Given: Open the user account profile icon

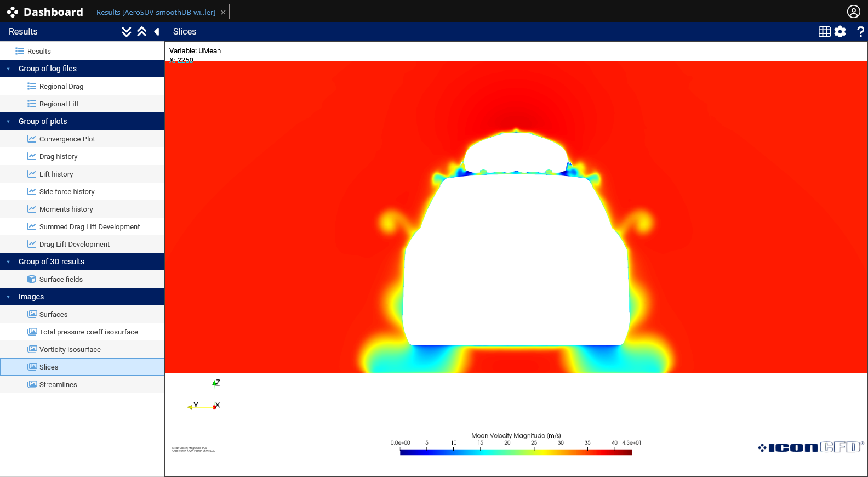Looking at the screenshot, I should click(x=853, y=12).
